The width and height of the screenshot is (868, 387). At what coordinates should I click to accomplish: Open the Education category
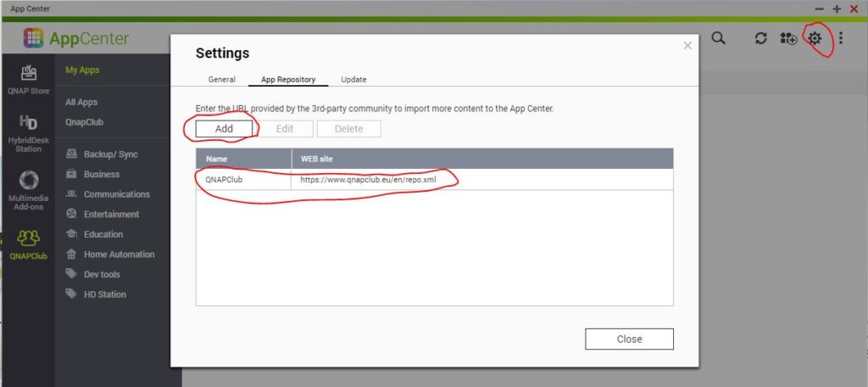pyautogui.click(x=103, y=234)
